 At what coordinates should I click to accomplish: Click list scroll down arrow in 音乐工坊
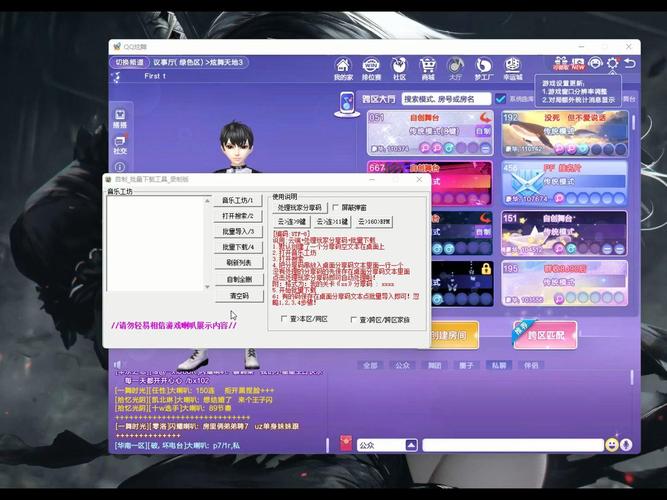pyautogui.click(x=207, y=287)
